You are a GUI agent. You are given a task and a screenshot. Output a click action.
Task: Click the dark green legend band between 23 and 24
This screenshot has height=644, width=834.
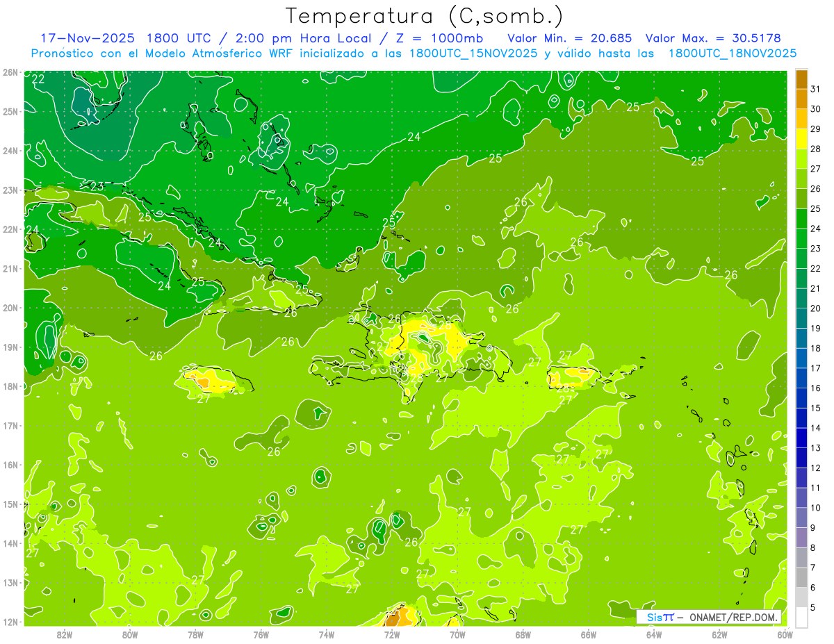tap(802, 238)
